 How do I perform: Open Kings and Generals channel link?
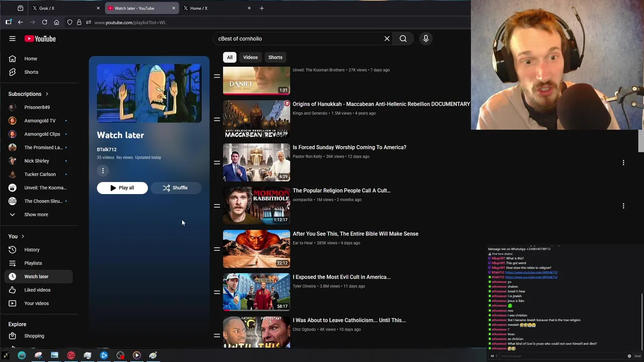tap(310, 113)
